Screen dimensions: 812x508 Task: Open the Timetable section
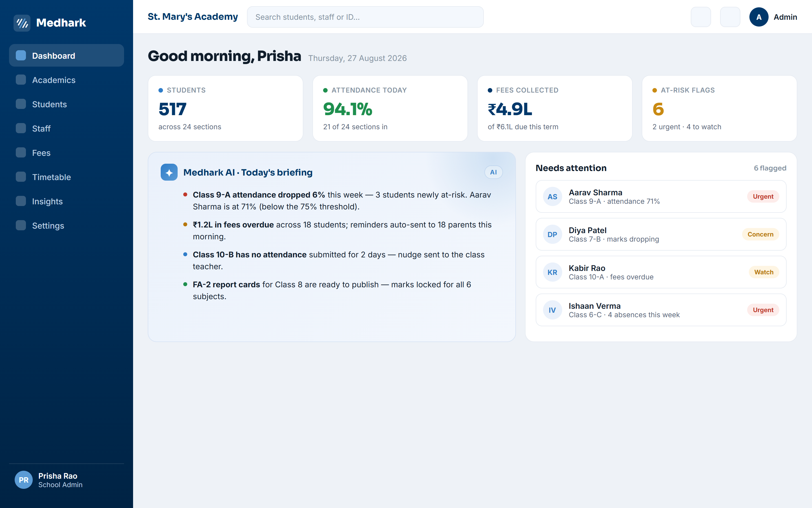click(67, 177)
